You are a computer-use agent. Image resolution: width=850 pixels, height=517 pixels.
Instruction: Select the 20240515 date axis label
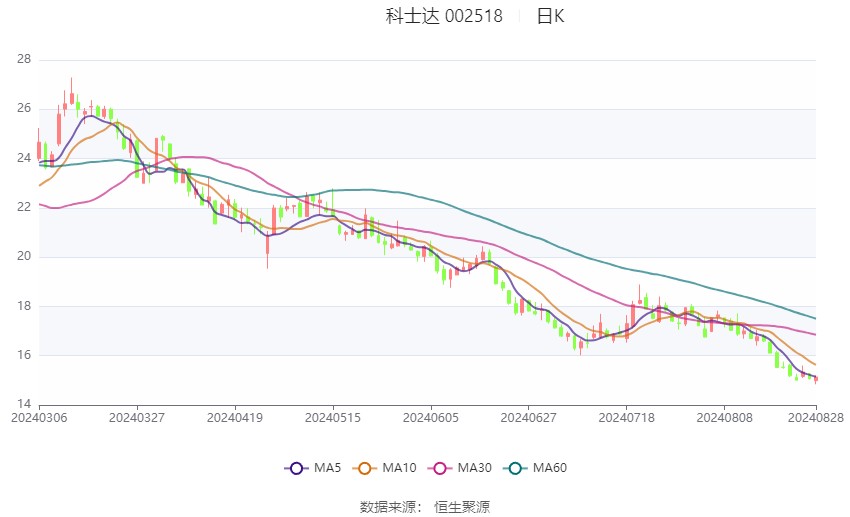pos(333,418)
